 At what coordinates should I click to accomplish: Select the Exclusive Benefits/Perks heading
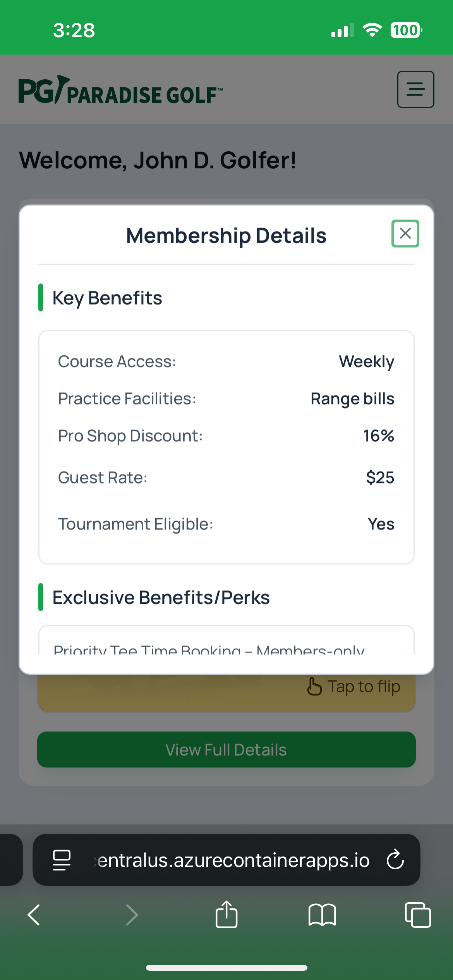161,597
